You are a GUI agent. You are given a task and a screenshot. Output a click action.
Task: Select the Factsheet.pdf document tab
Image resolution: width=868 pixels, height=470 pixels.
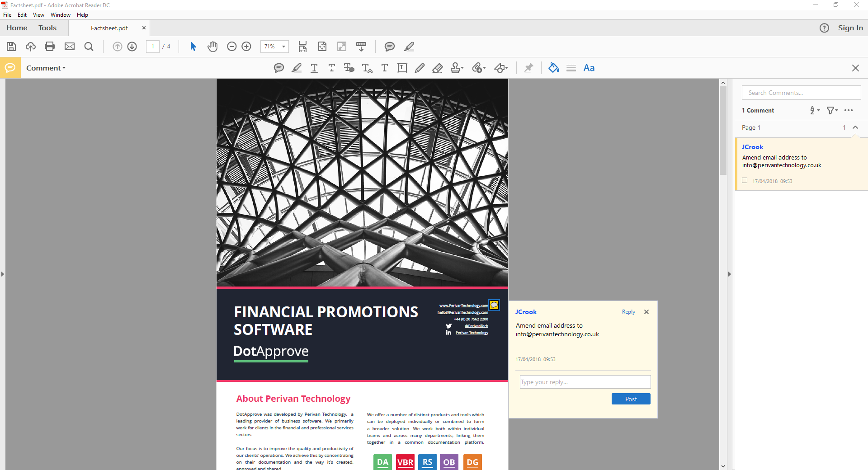click(x=109, y=28)
